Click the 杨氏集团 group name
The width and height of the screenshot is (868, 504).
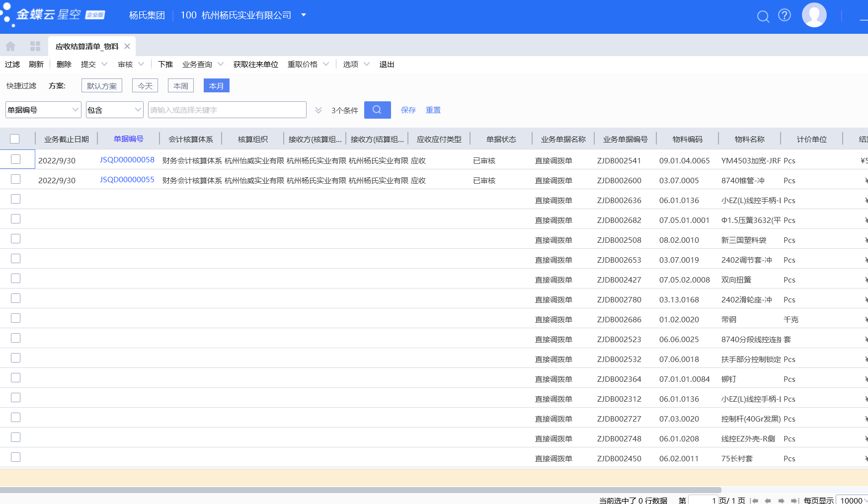tap(147, 15)
